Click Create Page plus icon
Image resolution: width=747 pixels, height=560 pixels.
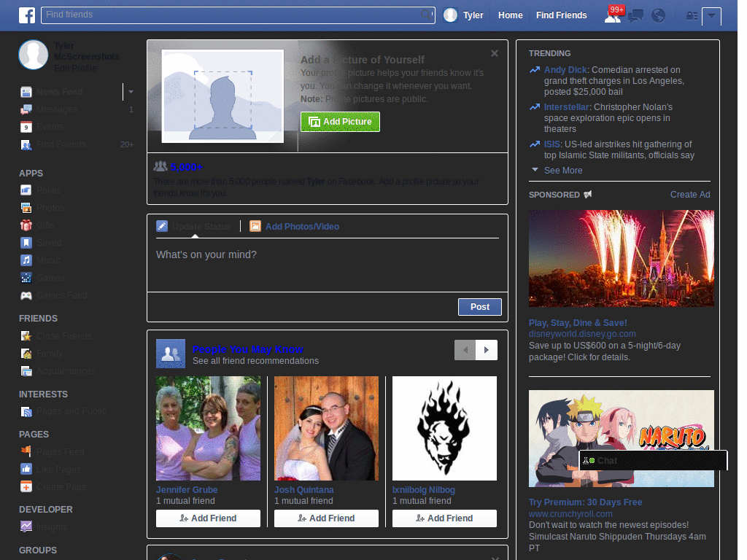[26, 486]
